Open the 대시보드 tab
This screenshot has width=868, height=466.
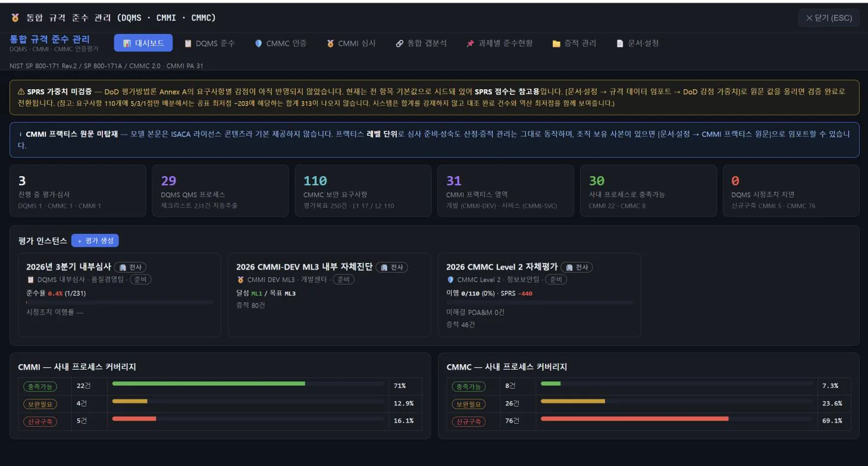143,43
